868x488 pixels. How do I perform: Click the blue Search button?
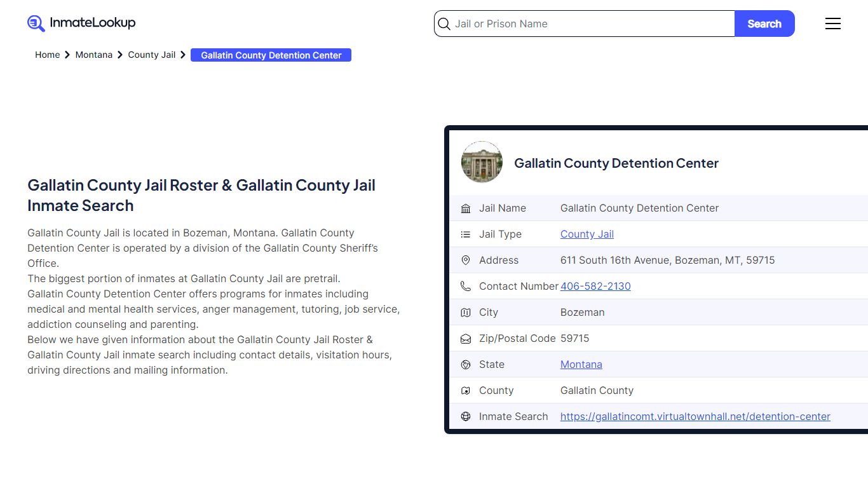pos(764,24)
